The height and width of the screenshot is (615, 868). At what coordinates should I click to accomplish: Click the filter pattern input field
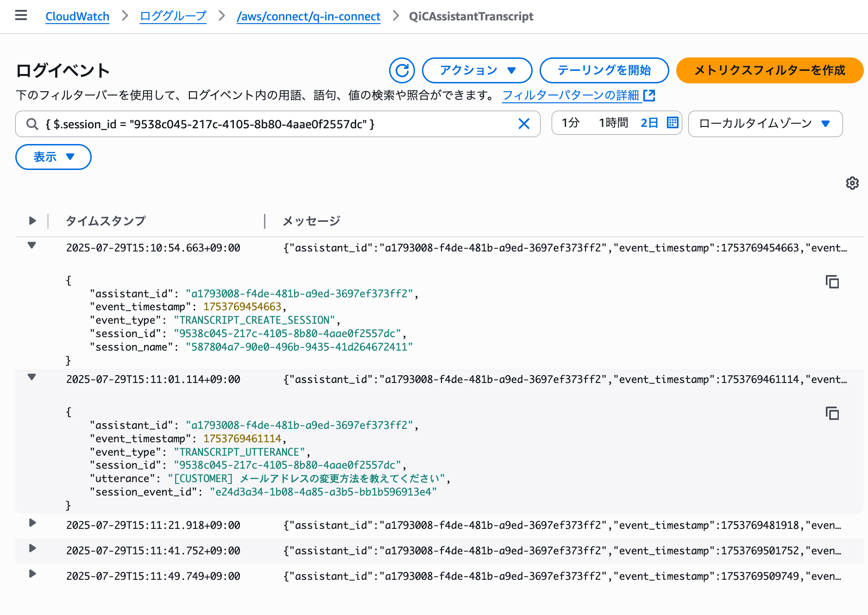coord(278,124)
